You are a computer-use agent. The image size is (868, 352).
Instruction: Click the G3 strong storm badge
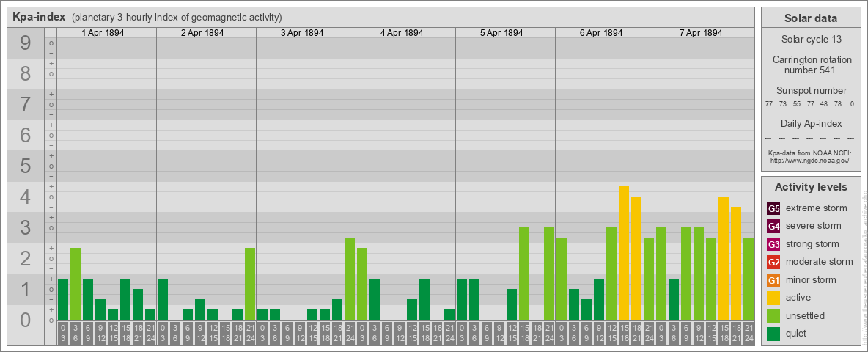(x=773, y=244)
